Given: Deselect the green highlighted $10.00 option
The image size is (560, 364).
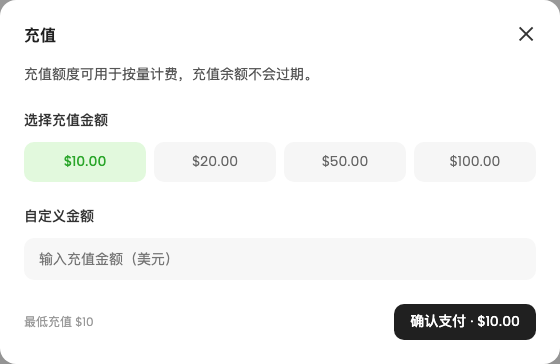Looking at the screenshot, I should pyautogui.click(x=85, y=161).
